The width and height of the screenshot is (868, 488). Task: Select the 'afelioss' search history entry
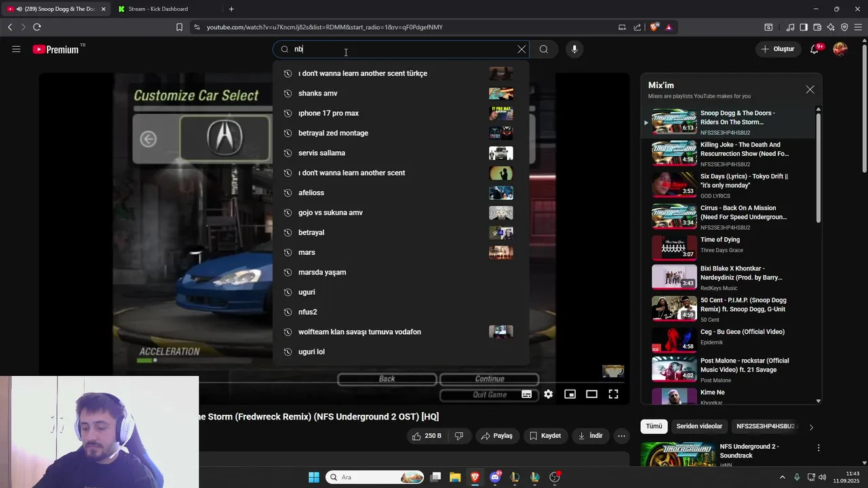tap(401, 192)
